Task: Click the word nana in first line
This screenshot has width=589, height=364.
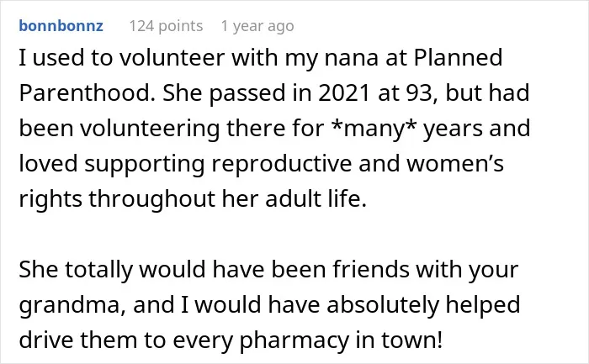Action: point(351,58)
